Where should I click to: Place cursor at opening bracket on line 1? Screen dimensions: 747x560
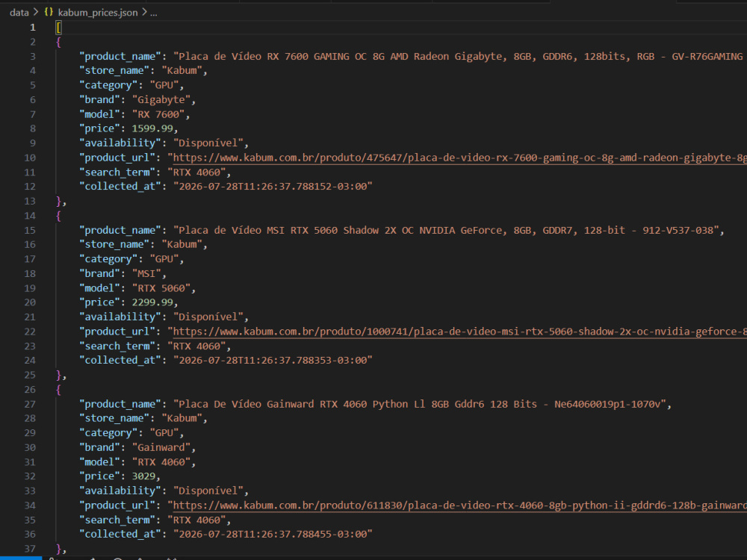tap(58, 28)
